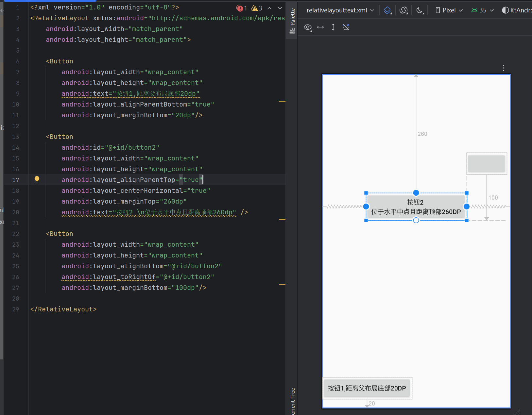Click layout_marginBottom="20dp" line
This screenshot has height=415, width=532.
132,115
